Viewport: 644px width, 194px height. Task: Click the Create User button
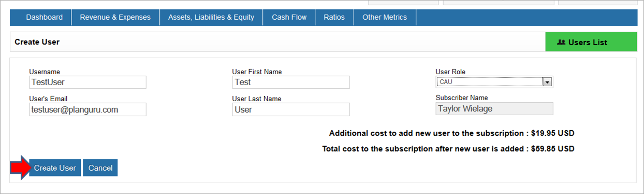[x=55, y=168]
